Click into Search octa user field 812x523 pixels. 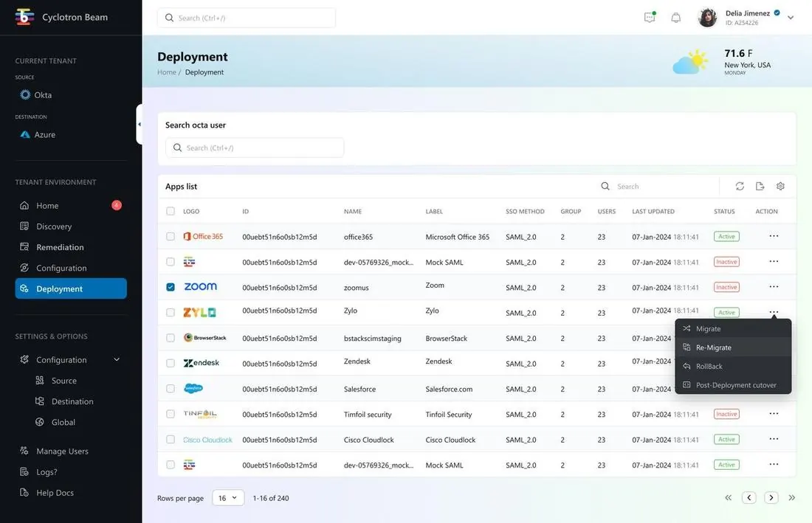pyautogui.click(x=255, y=148)
